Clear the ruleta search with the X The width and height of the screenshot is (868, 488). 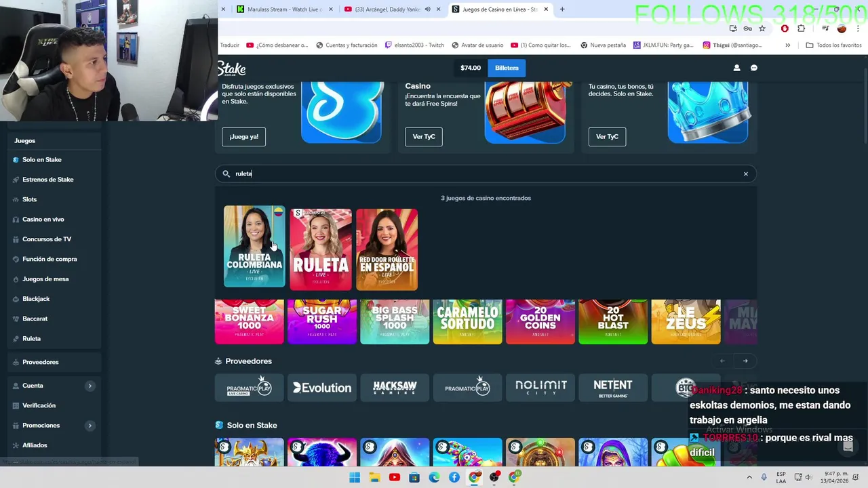746,174
